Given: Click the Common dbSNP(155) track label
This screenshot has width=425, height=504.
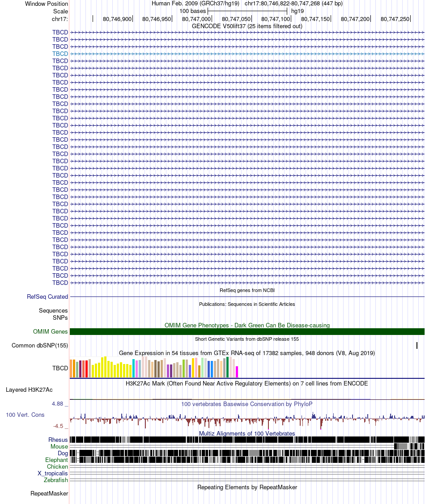Looking at the screenshot, I should pyautogui.click(x=40, y=346).
